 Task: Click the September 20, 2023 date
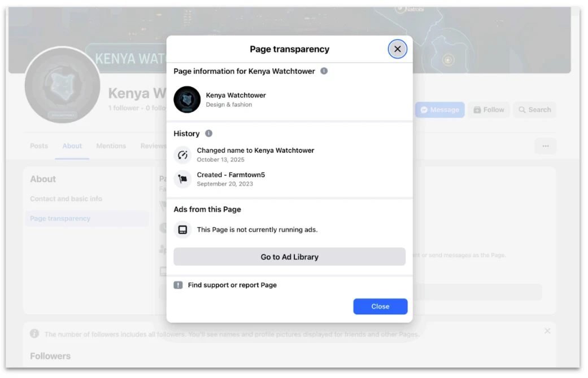225,184
